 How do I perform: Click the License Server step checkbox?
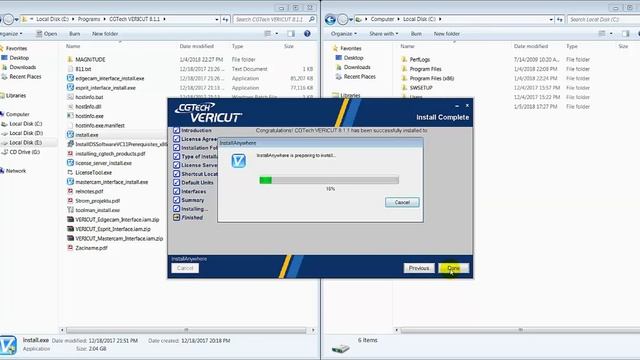(176, 165)
